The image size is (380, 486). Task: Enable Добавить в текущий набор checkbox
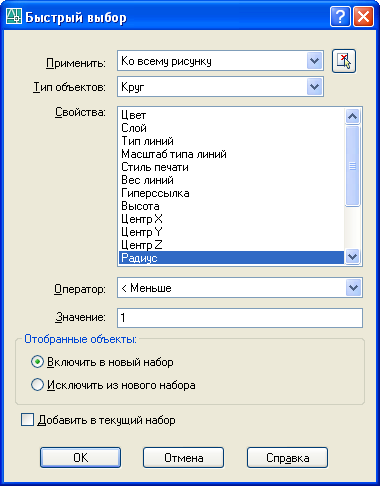(27, 420)
